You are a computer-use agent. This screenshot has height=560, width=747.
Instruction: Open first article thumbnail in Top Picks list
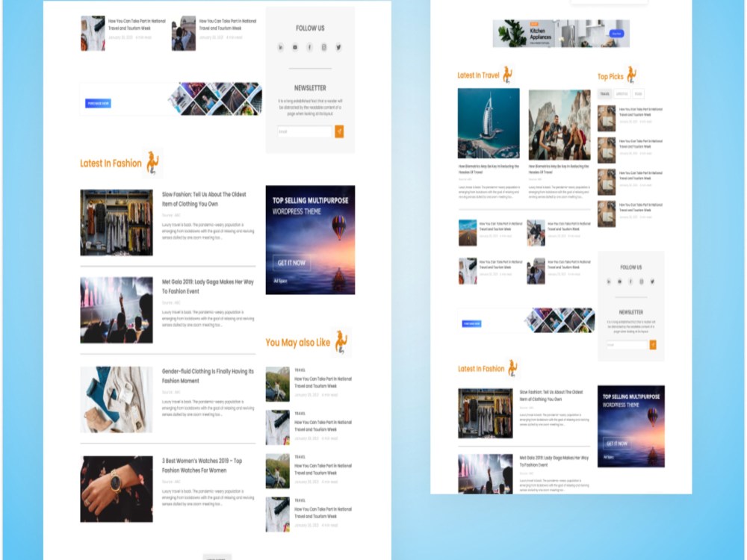tap(607, 119)
